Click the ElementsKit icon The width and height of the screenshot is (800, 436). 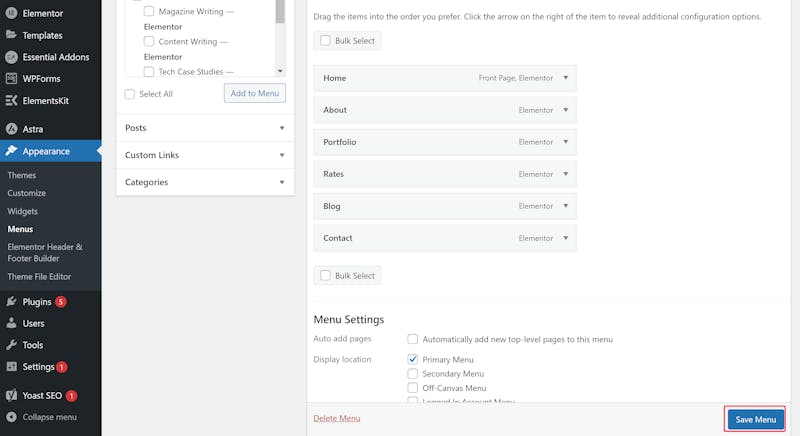[x=11, y=100]
